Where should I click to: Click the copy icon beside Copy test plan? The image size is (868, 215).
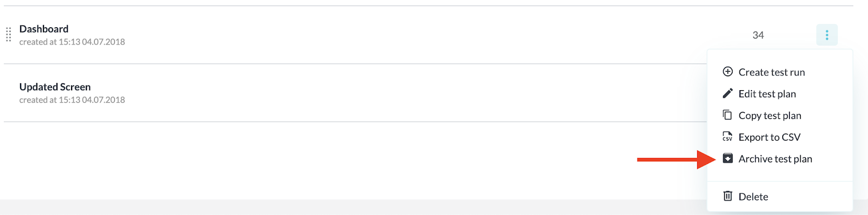pos(727,115)
